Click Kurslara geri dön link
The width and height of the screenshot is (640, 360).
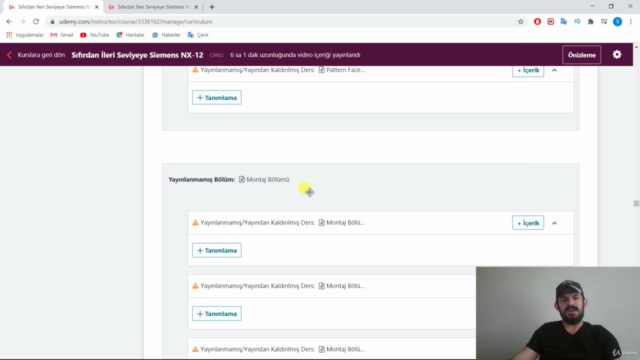41,55
